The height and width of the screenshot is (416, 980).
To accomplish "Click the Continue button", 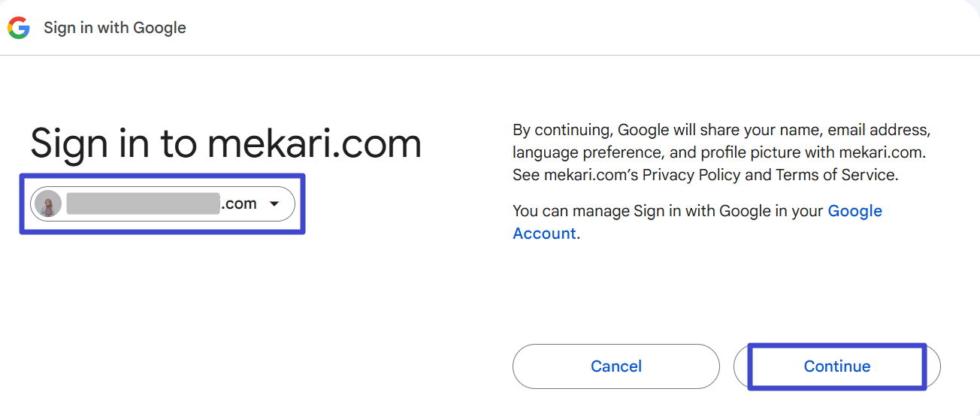I will (837, 366).
